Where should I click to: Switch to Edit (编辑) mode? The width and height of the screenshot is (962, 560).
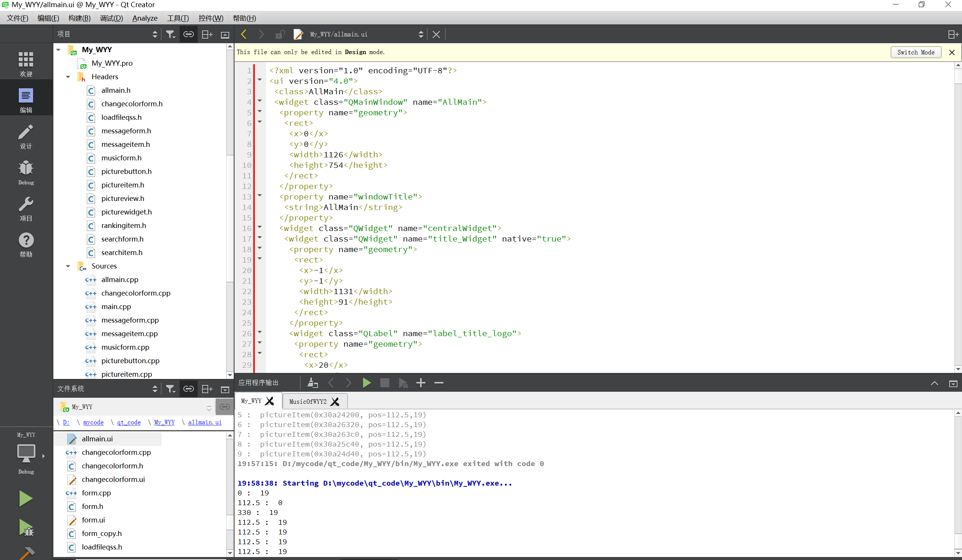(26, 100)
